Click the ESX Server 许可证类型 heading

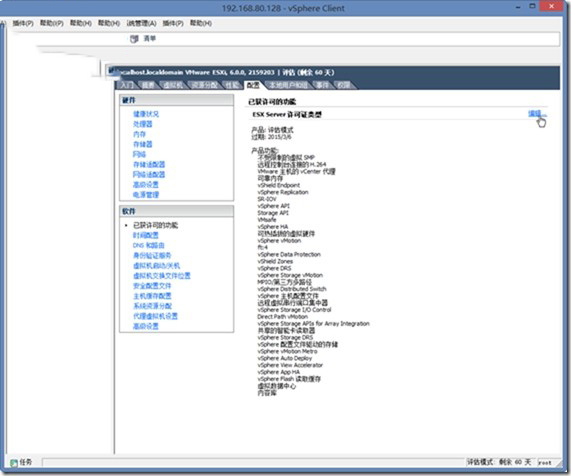pyautogui.click(x=287, y=114)
